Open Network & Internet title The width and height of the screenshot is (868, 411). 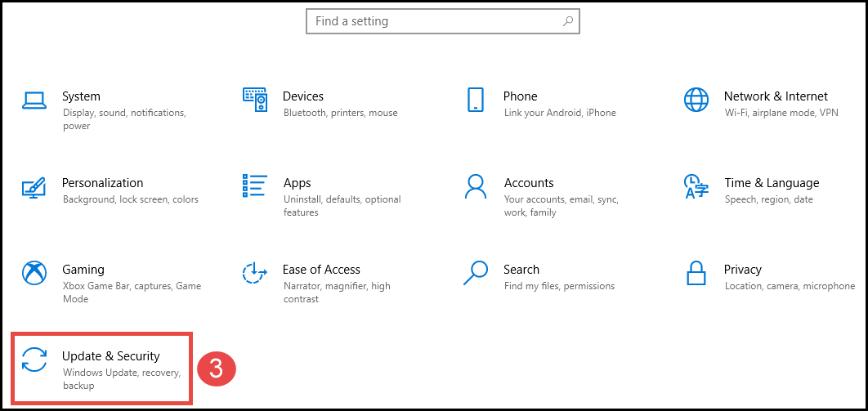[776, 96]
